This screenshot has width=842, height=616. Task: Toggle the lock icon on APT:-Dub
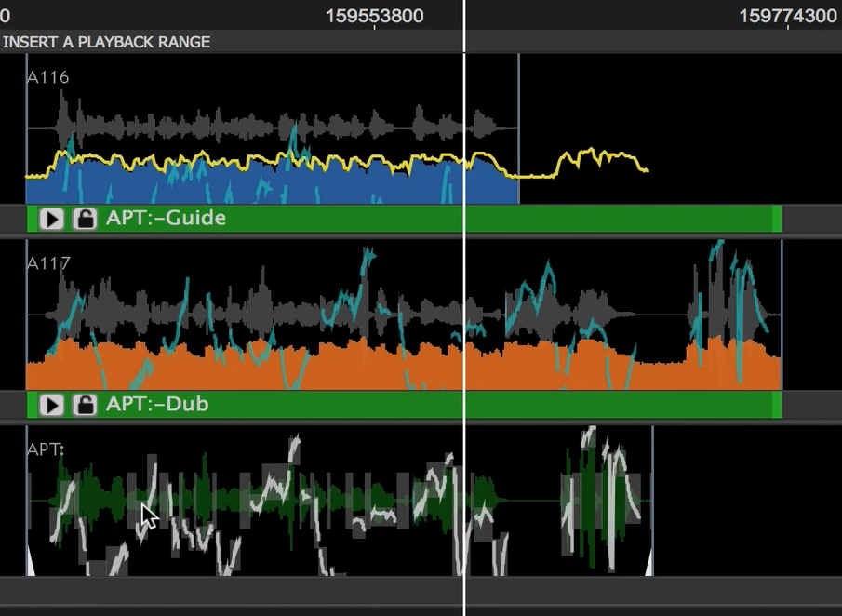click(x=85, y=405)
